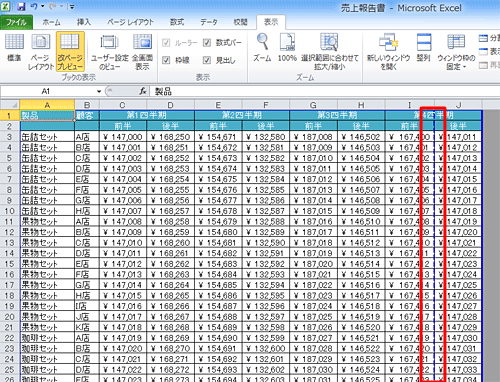
Task: Select row 10 header
Action: tap(9, 211)
